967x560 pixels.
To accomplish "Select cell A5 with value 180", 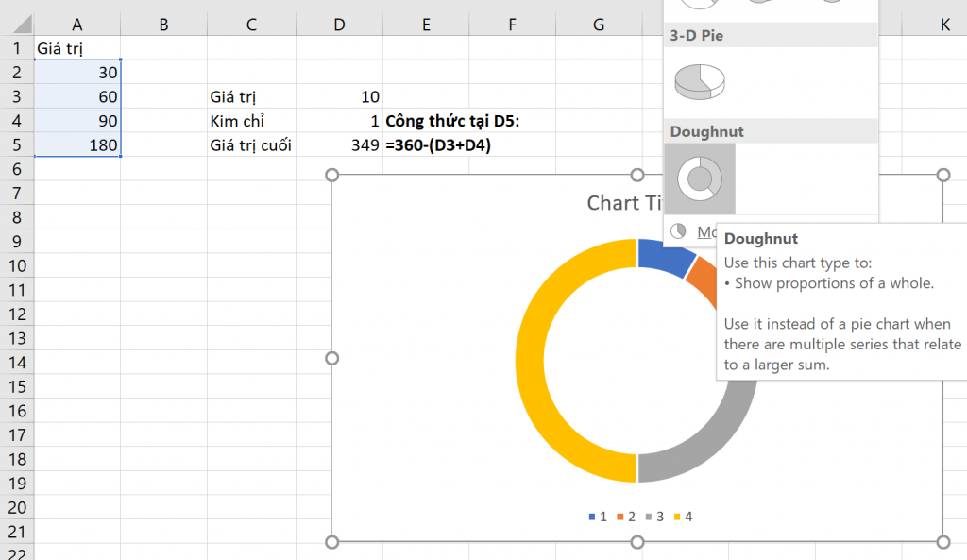I will (x=76, y=145).
